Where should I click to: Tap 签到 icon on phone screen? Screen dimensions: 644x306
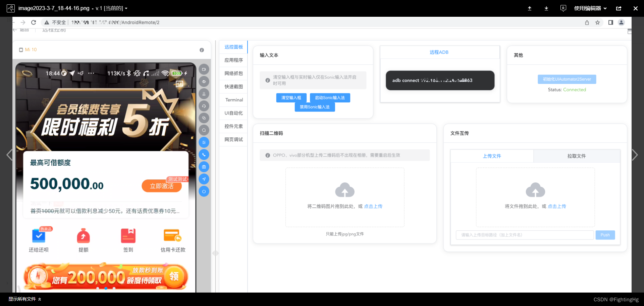pos(128,241)
